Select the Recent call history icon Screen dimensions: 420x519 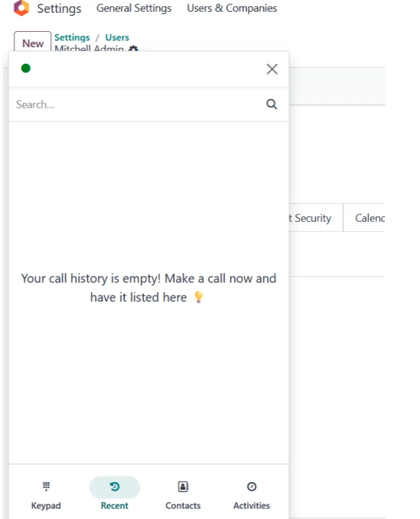[115, 487]
